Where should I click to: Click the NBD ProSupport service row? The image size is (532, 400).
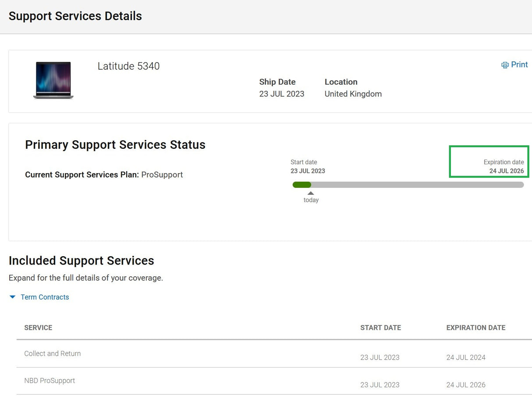[x=50, y=381]
